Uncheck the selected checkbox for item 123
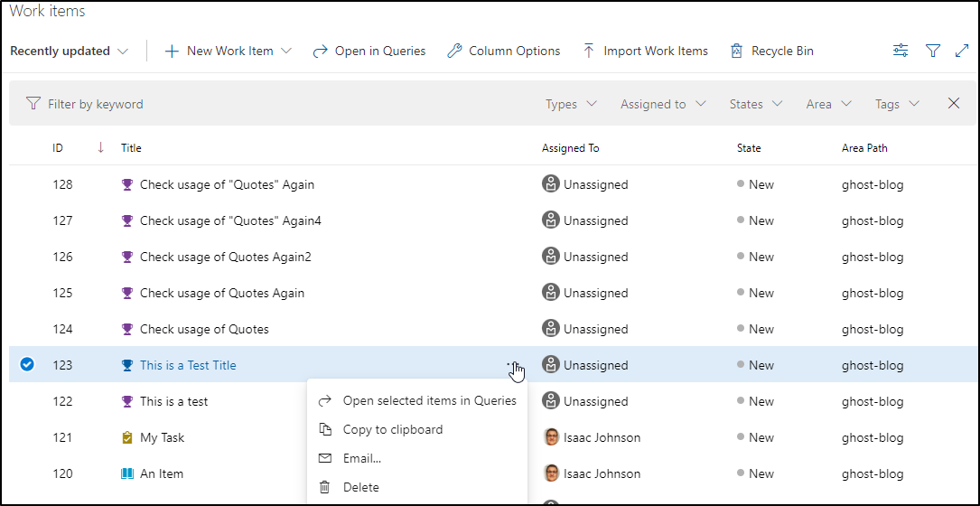Image resolution: width=980 pixels, height=506 pixels. tap(27, 364)
